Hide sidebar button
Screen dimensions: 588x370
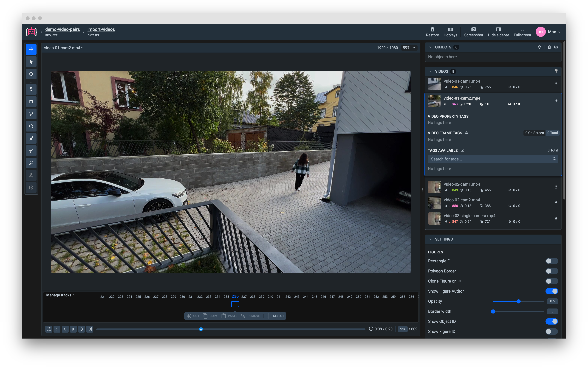click(498, 32)
